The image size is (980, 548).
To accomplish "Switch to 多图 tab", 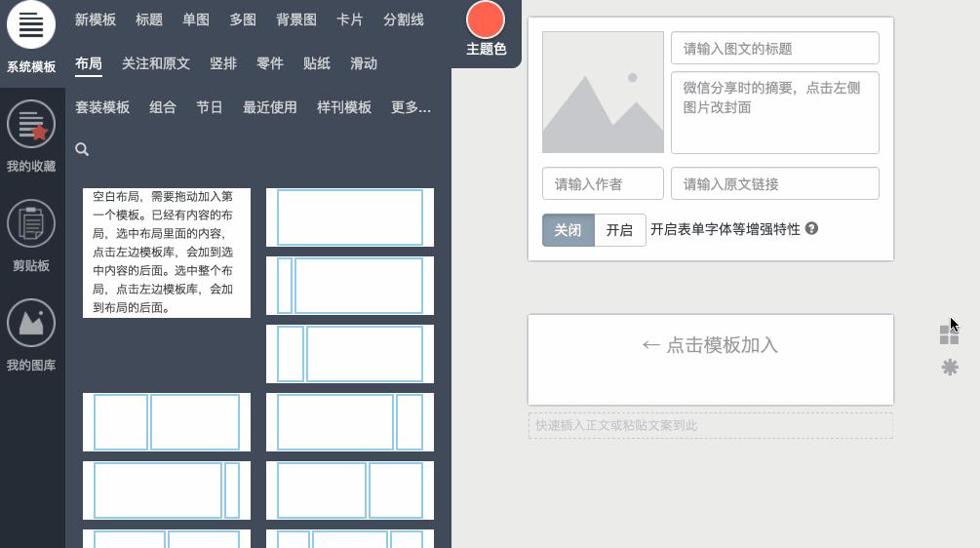I will [243, 20].
